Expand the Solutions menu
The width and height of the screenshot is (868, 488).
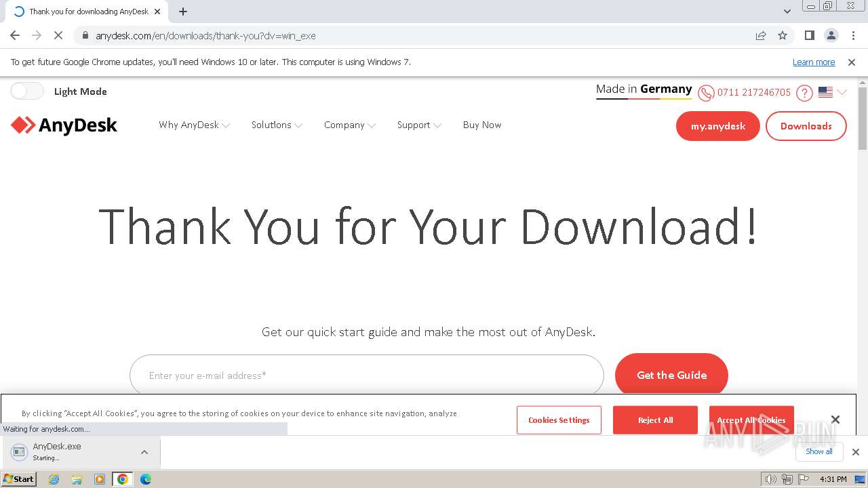[x=277, y=125]
